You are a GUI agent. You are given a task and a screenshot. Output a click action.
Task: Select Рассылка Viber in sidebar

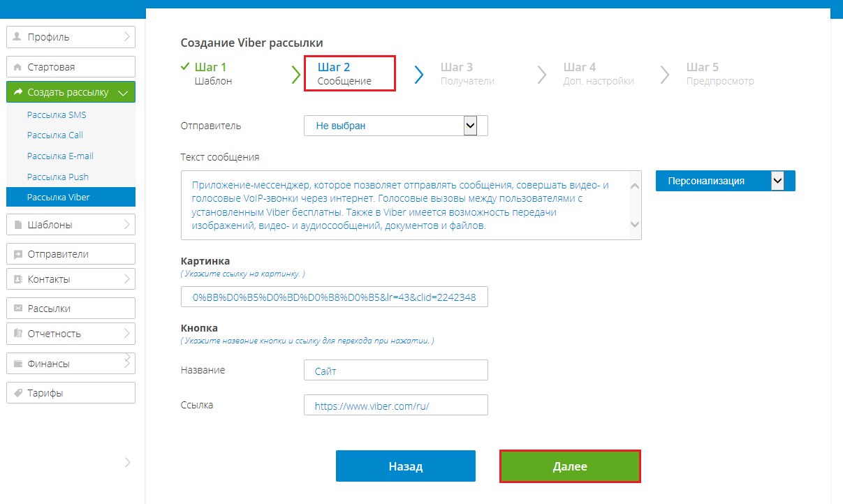point(71,198)
